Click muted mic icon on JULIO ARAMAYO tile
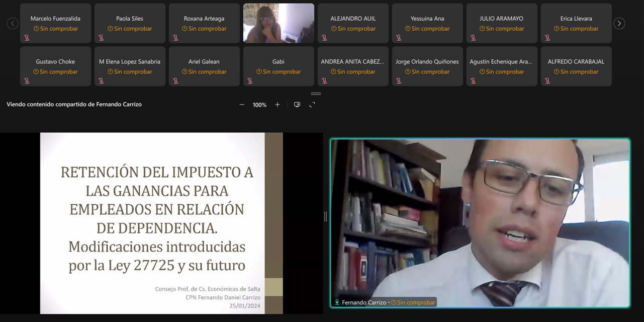The width and height of the screenshot is (644, 322). tap(473, 38)
